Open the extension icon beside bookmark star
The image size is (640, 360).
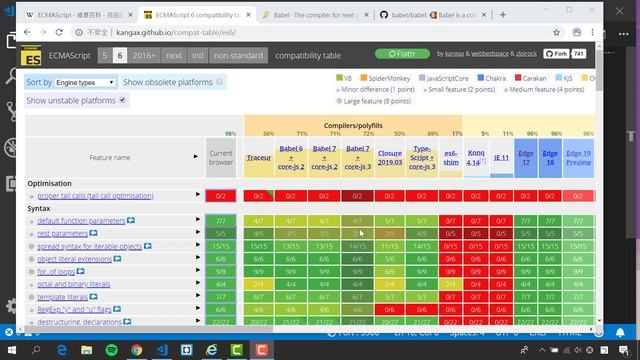click(577, 32)
